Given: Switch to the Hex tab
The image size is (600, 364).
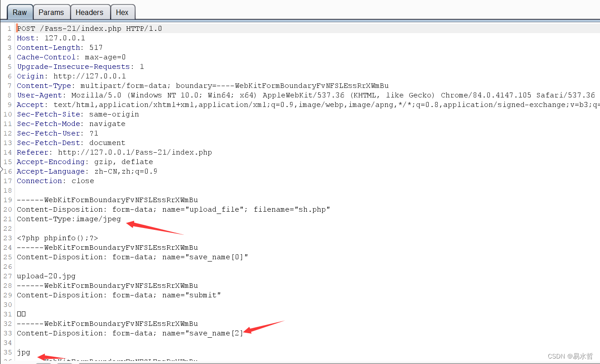Looking at the screenshot, I should pos(122,12).
